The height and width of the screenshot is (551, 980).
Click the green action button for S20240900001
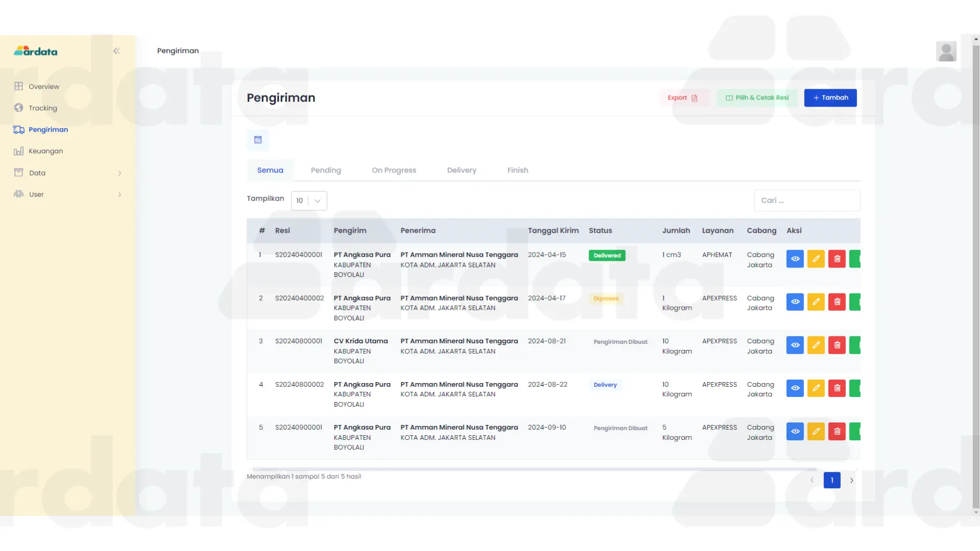855,432
